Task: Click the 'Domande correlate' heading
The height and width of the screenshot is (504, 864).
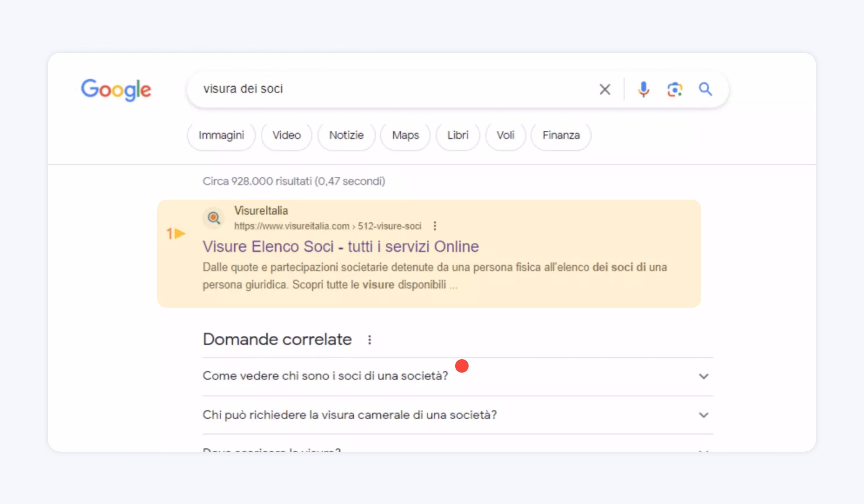Action: click(x=277, y=339)
